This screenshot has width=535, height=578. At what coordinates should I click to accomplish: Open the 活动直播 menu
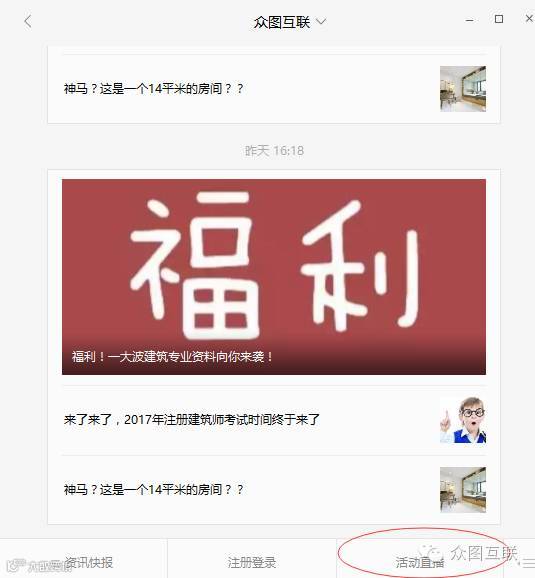pos(420,562)
